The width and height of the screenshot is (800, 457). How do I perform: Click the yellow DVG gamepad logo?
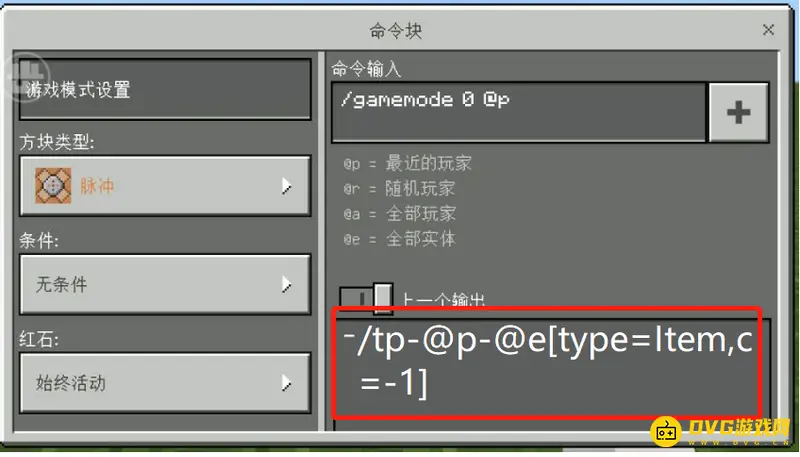point(665,431)
